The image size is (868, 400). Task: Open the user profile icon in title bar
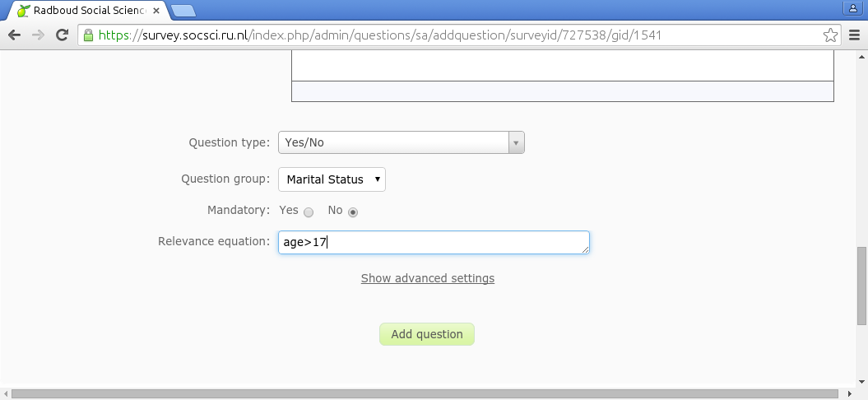coord(852,9)
